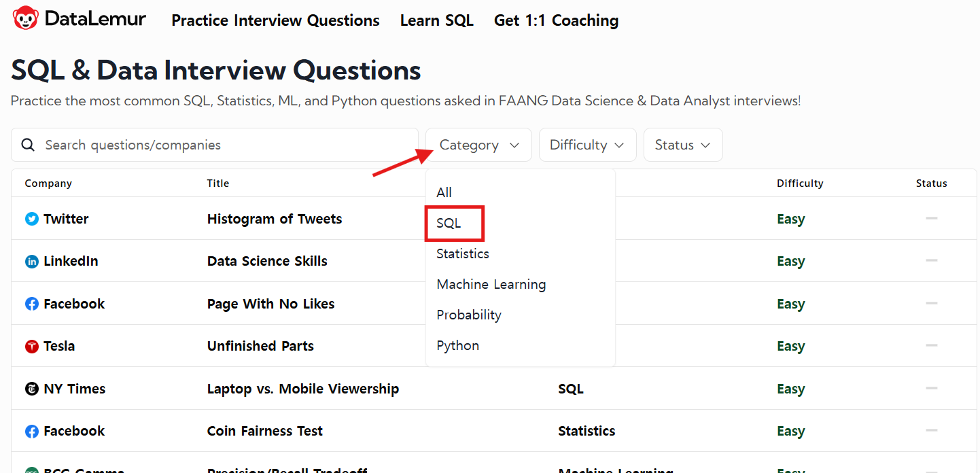Click the Facebook icon beside Coin Fairness Test
980x473 pixels.
[x=32, y=432]
